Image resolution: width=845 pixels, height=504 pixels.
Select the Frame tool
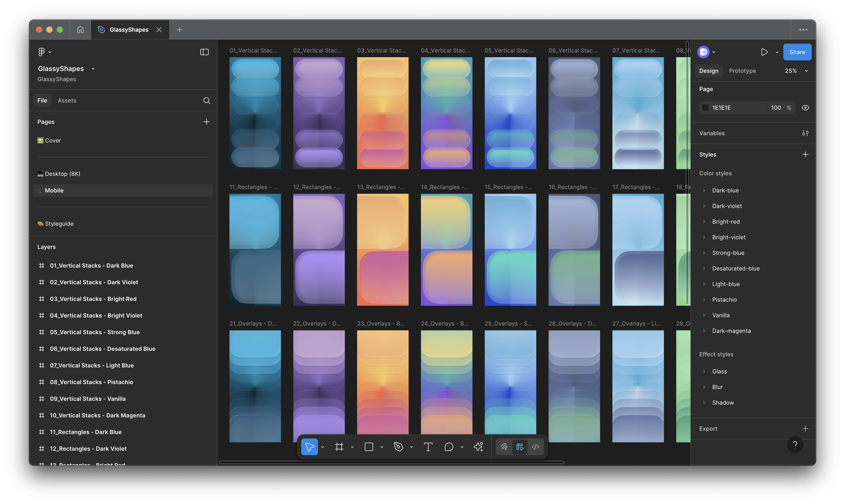[340, 447]
